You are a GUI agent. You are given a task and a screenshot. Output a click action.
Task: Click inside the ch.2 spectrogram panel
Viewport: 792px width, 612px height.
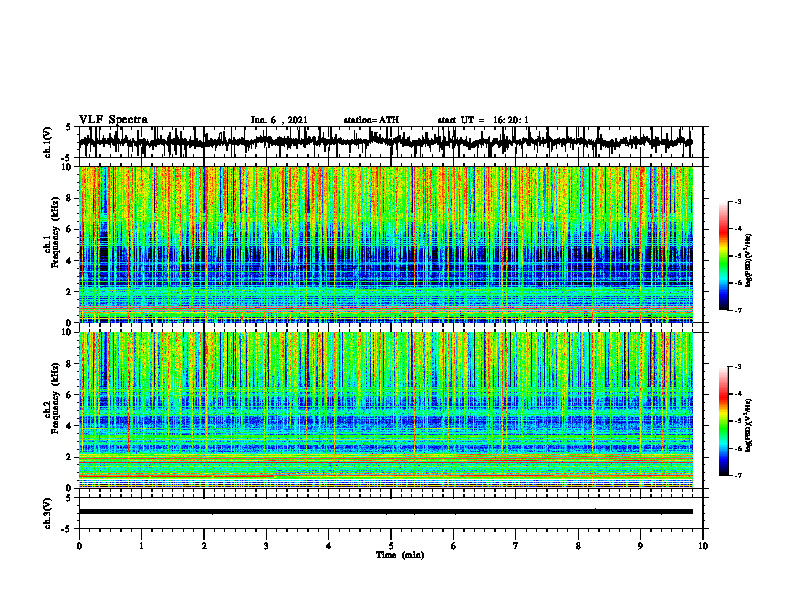[x=385, y=410]
